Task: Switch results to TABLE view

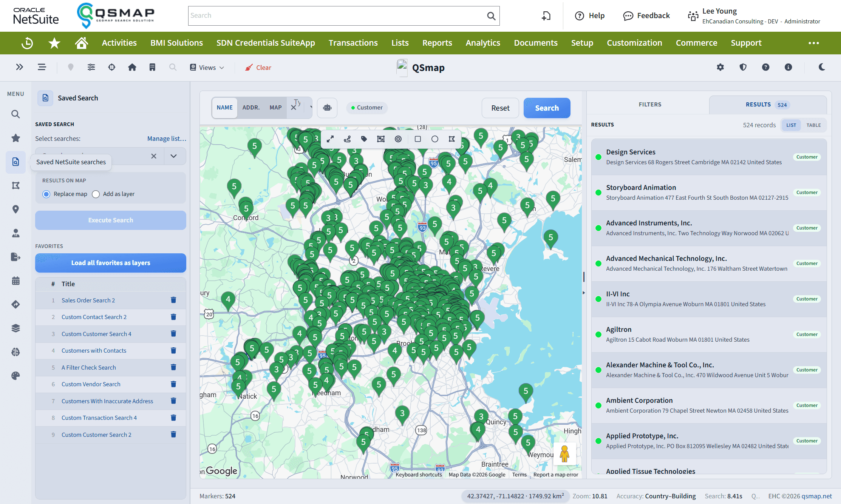Action: (813, 125)
